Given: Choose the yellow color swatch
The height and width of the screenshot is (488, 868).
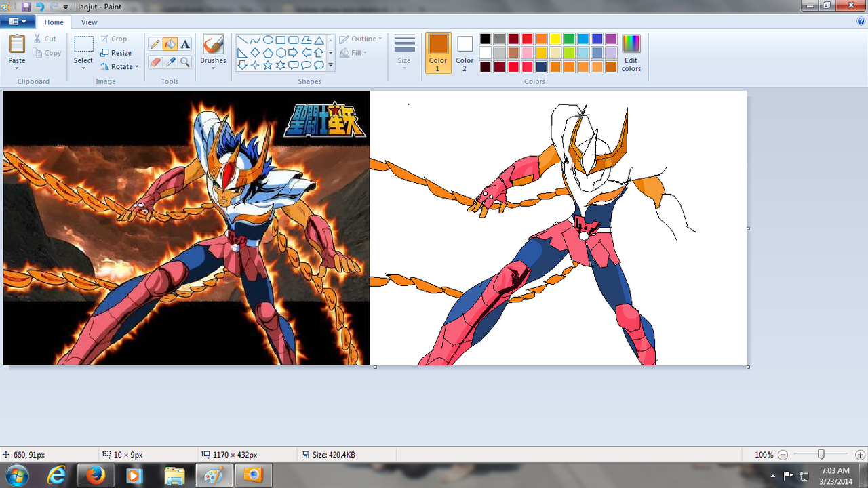Looking at the screenshot, I should pos(555,39).
